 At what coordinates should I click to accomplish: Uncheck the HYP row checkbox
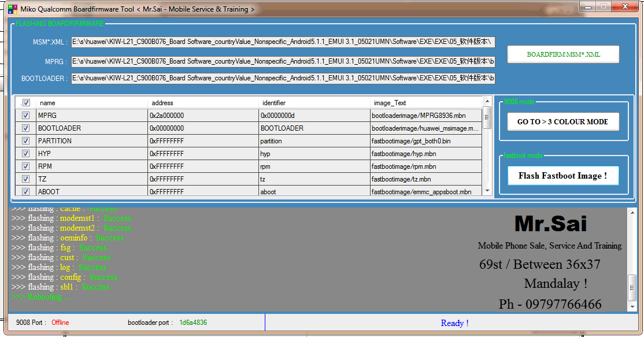click(x=25, y=154)
